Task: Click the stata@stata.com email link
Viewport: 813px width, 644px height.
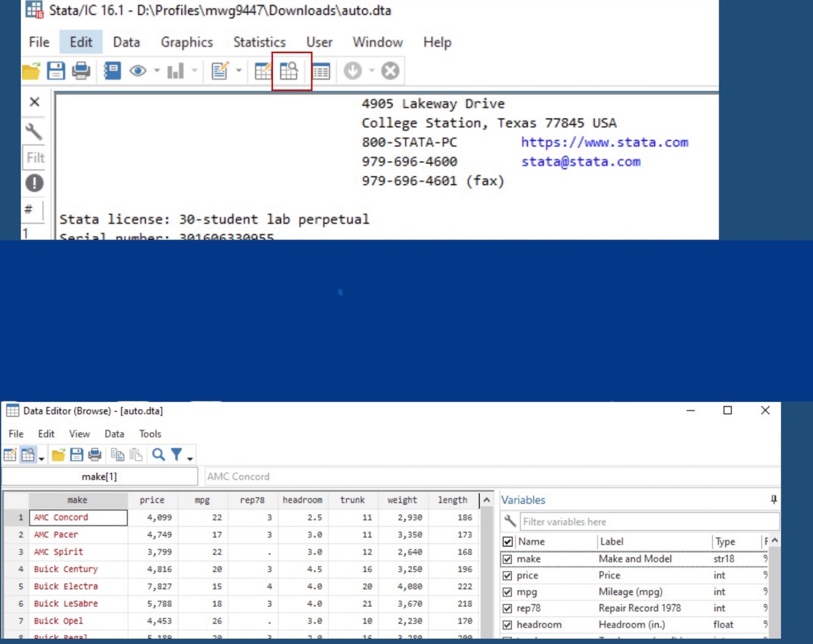Action: 581,161
